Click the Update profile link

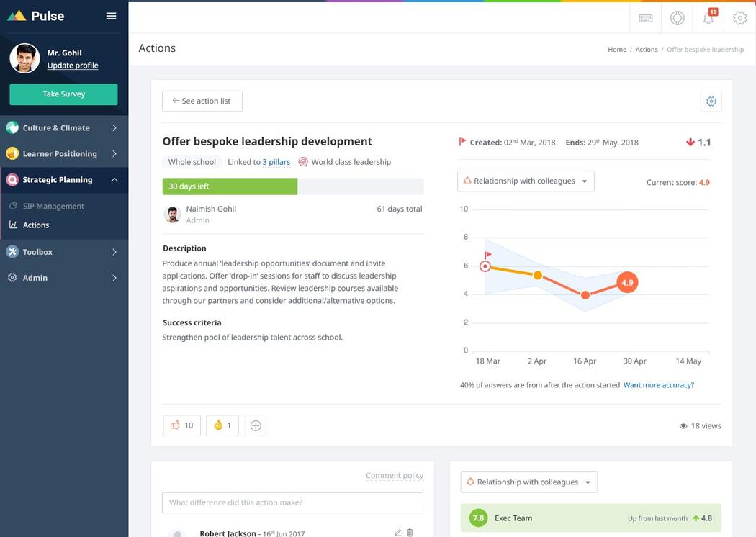(x=73, y=66)
